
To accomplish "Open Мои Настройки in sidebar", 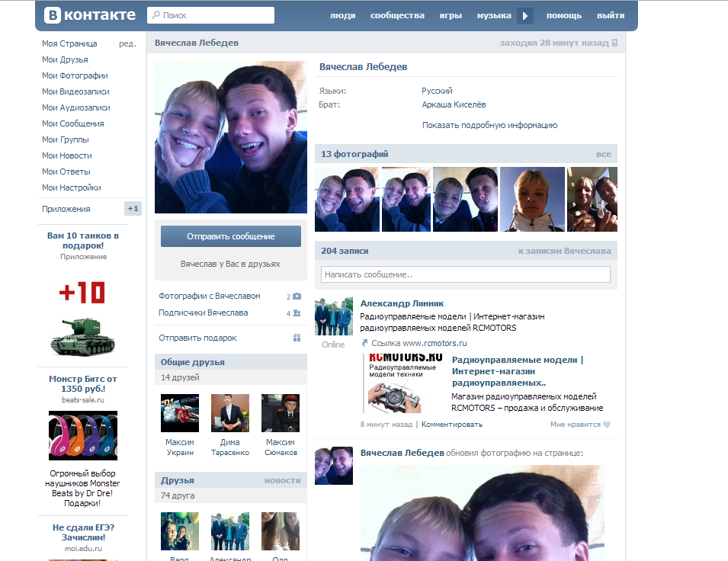I will coord(72,188).
